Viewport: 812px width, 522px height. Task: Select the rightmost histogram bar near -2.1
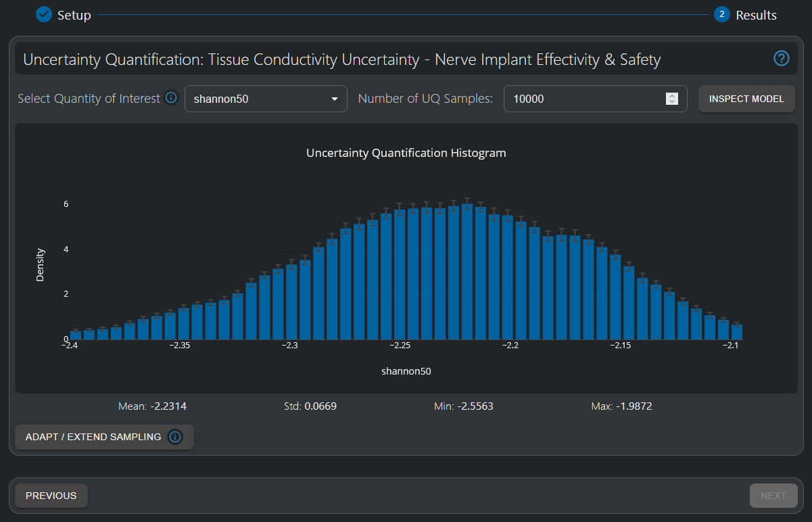[737, 332]
